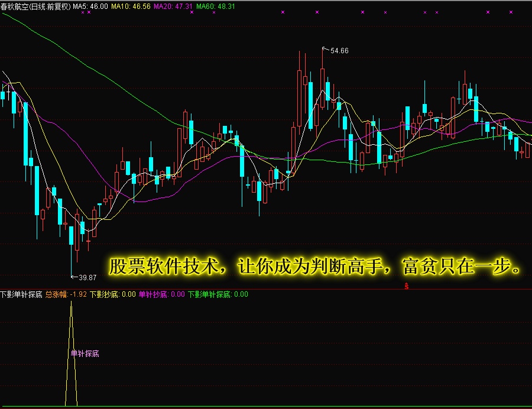Select the 总涨幅: -1.92 value
Screen dimensions: 532x409
66,294
